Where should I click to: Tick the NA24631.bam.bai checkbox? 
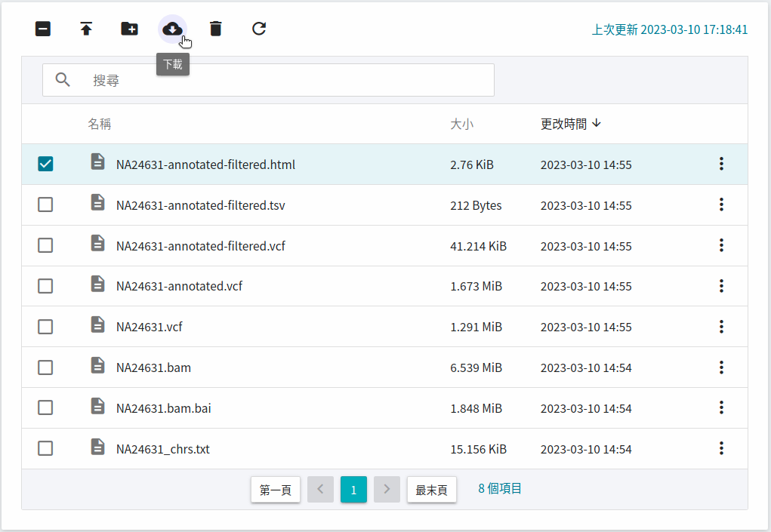[45, 407]
